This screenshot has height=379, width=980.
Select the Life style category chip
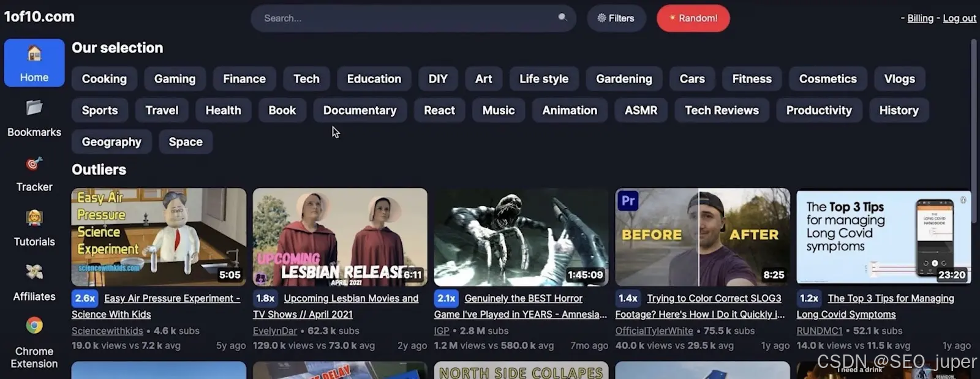pos(544,79)
